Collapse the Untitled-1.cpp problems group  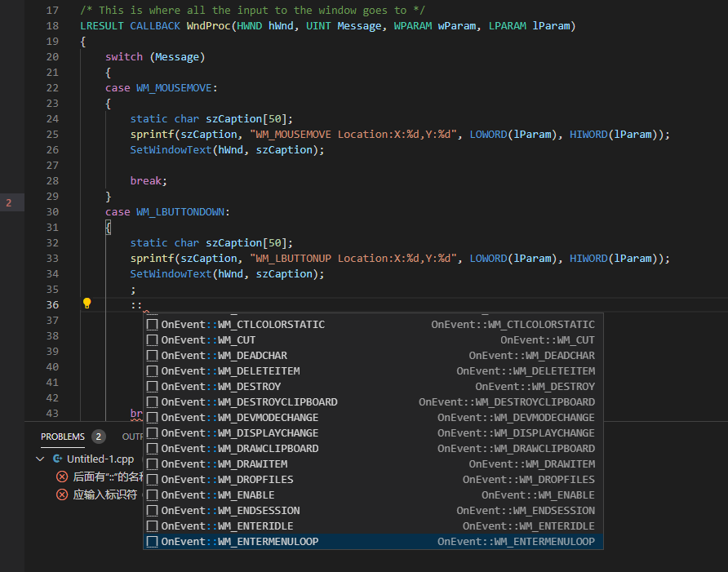[x=40, y=459]
